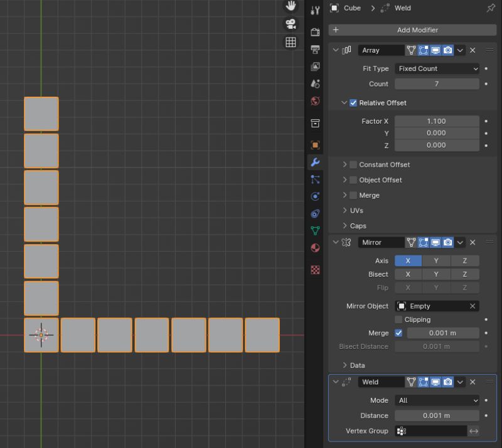Click Cube in the breadcrumb path
This screenshot has width=502, height=448.
(x=352, y=8)
